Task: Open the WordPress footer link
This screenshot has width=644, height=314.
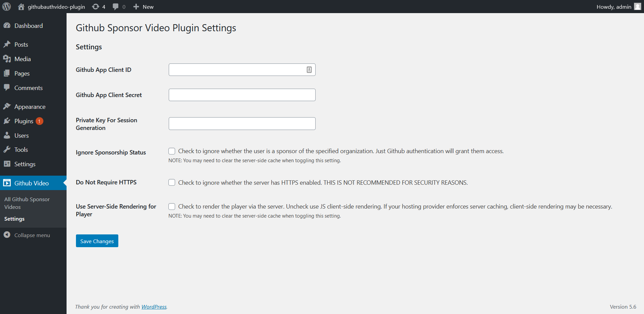Action: tap(154, 307)
